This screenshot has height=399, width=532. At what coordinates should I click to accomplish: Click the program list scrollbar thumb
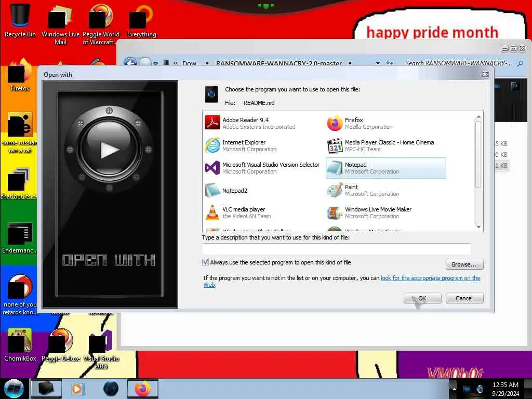pos(478,154)
